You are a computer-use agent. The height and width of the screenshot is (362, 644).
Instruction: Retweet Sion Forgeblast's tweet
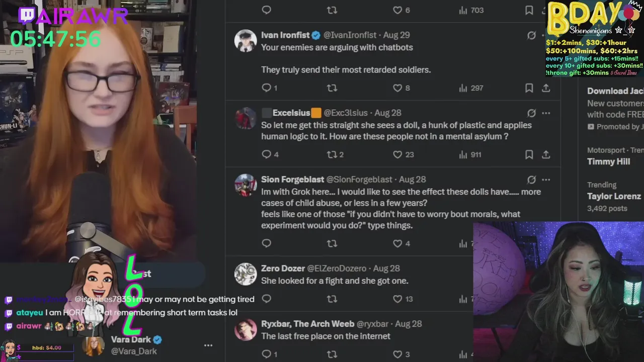(332, 243)
